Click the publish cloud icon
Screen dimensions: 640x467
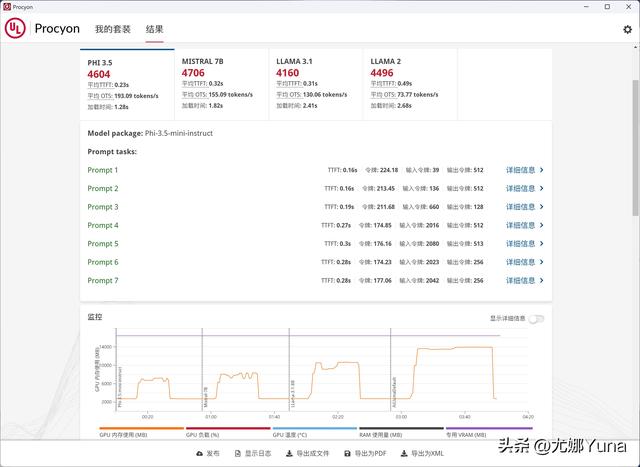click(200, 453)
